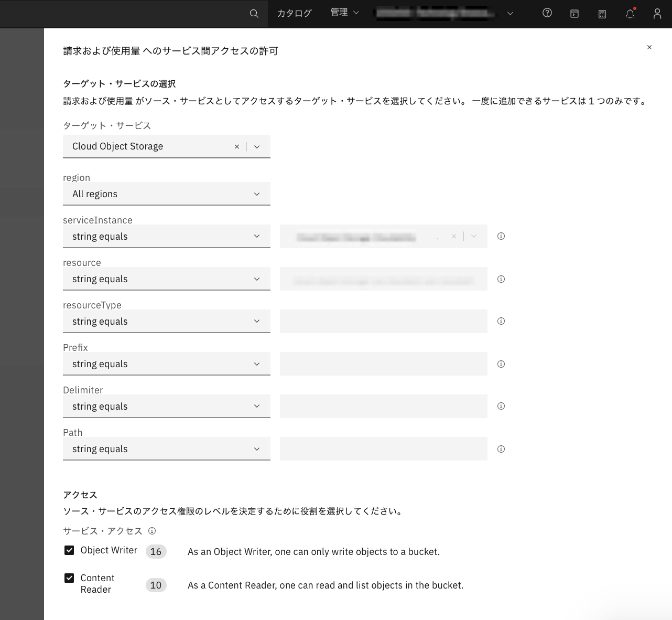Screen dimensions: 672x620
Task: View notifications via the bell icon
Action: (x=630, y=14)
